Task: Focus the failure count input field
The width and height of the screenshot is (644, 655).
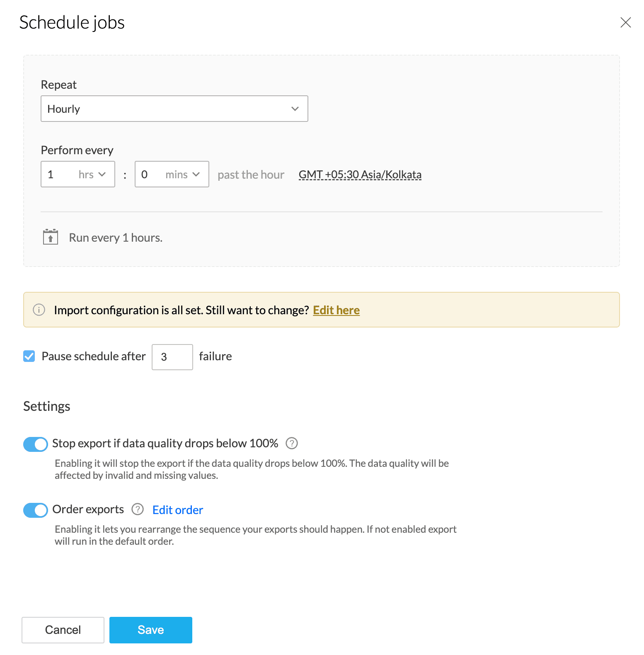Action: click(172, 357)
